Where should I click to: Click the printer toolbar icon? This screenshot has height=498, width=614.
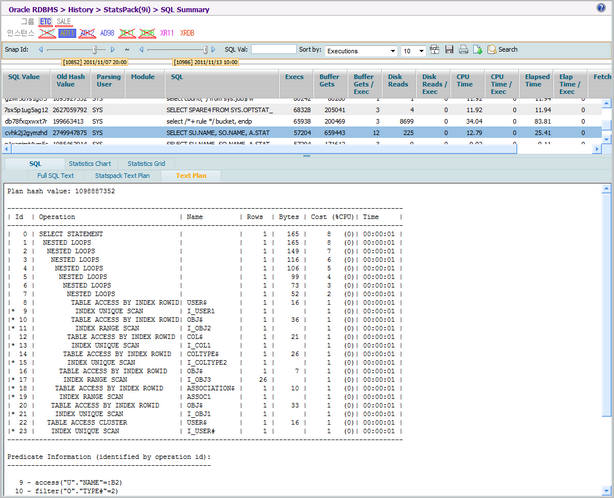[x=464, y=50]
